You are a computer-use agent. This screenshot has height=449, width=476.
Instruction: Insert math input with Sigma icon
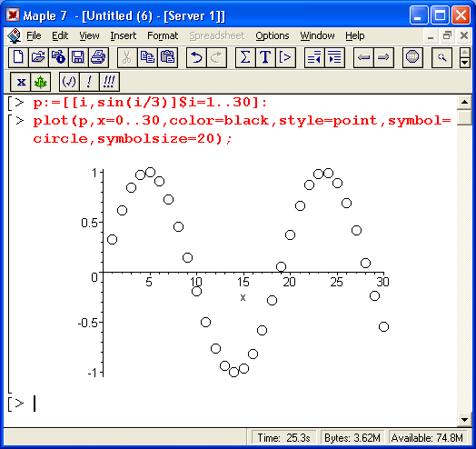pyautogui.click(x=245, y=57)
